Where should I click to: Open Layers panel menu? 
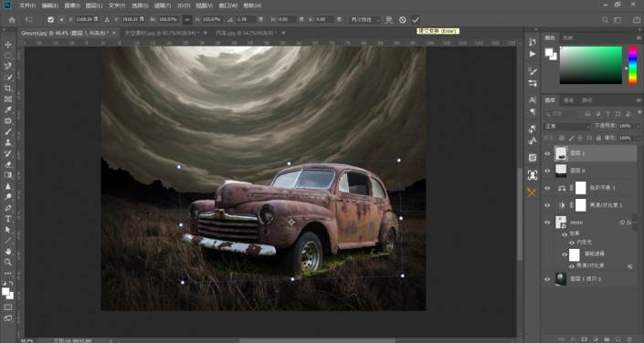(x=639, y=100)
